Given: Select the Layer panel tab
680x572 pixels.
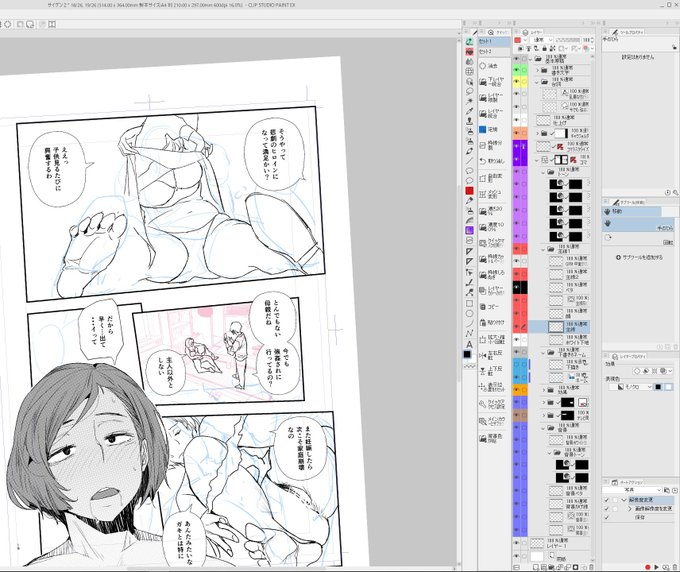Looking at the screenshot, I should point(533,32).
